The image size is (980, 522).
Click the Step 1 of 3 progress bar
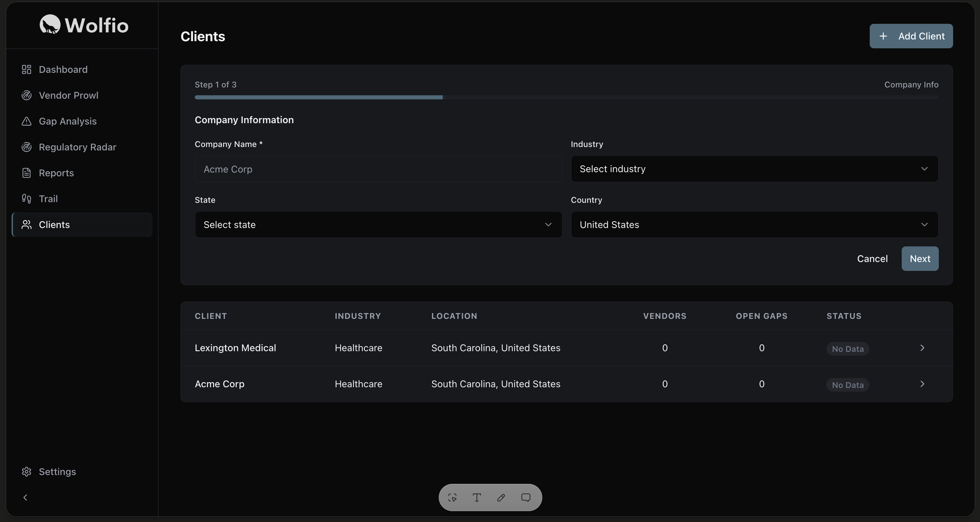[x=566, y=98]
